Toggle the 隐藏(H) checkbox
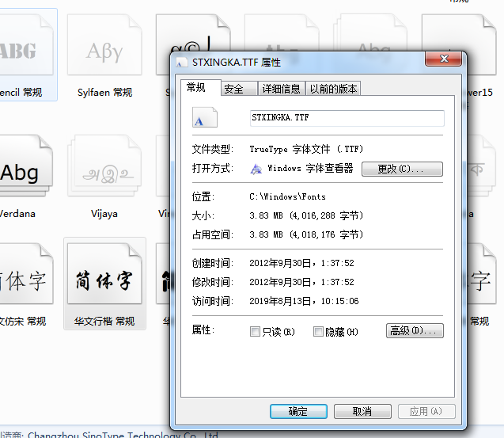Viewport: 504px width, 438px height. (x=318, y=332)
